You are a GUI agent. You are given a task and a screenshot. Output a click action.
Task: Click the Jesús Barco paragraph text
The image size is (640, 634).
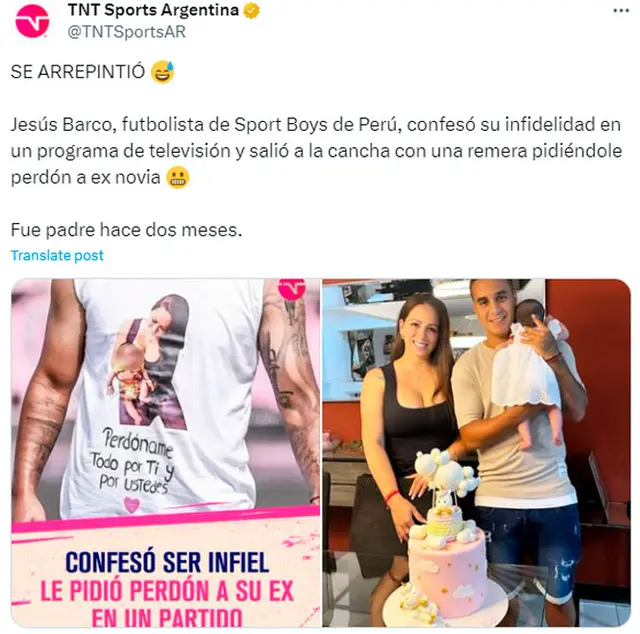(x=316, y=151)
